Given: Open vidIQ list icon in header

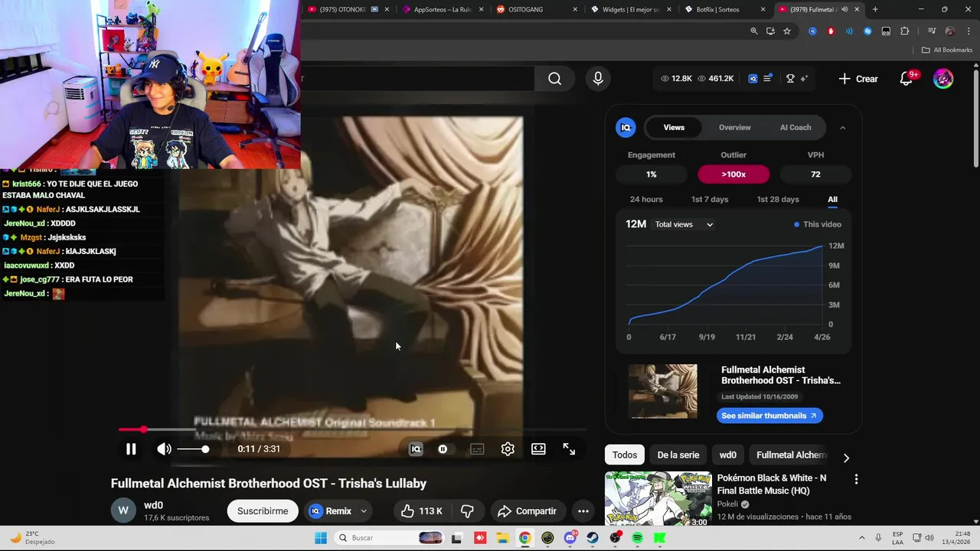Looking at the screenshot, I should click(767, 79).
